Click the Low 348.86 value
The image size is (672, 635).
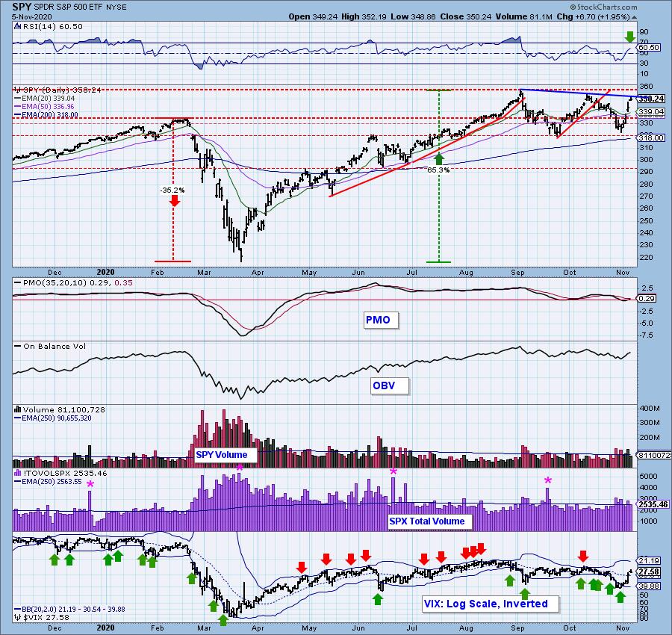412,16
